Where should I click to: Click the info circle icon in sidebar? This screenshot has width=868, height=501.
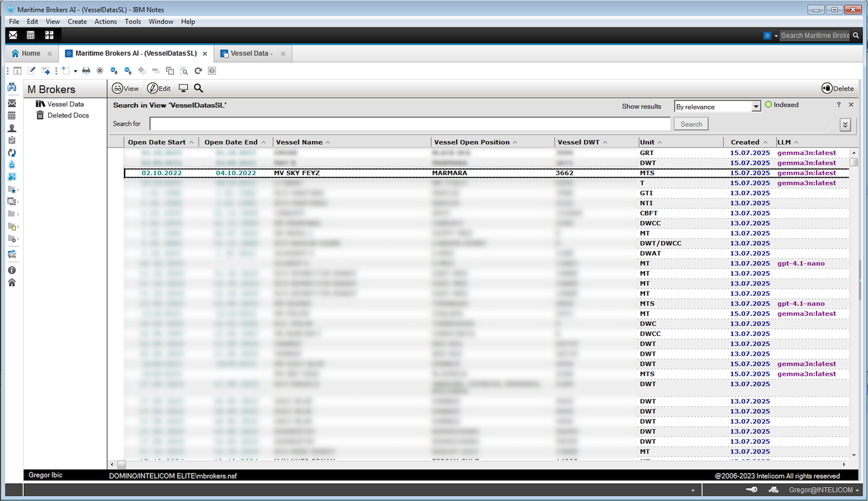tap(12, 270)
